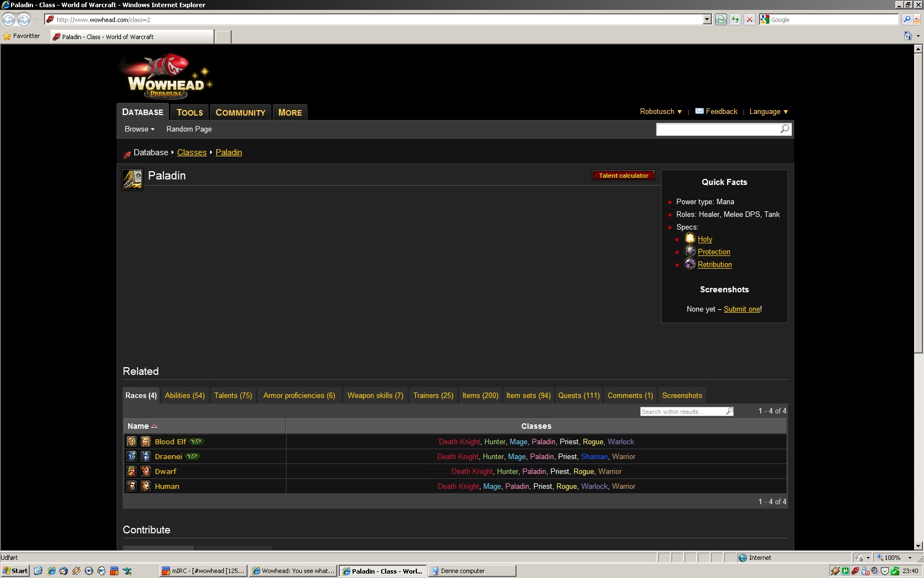This screenshot has height=578, width=924.
Task: Open the Language dropdown
Action: click(x=768, y=111)
